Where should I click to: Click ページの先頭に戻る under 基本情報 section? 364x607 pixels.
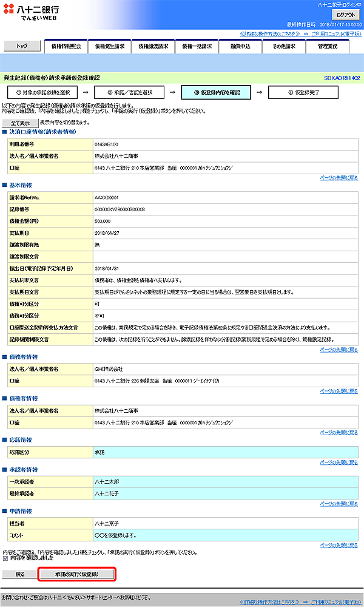(x=339, y=350)
